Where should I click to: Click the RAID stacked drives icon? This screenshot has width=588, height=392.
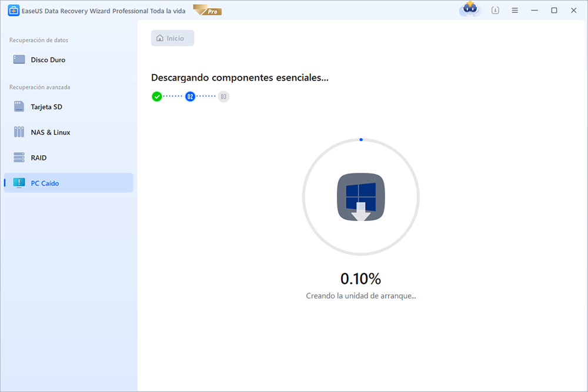tap(19, 158)
